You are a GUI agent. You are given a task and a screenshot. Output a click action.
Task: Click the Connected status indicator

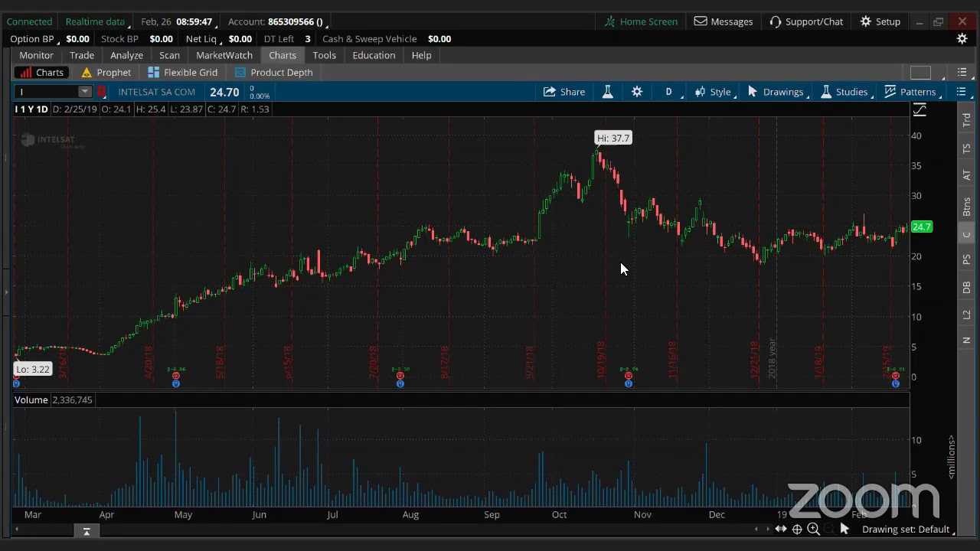29,21
